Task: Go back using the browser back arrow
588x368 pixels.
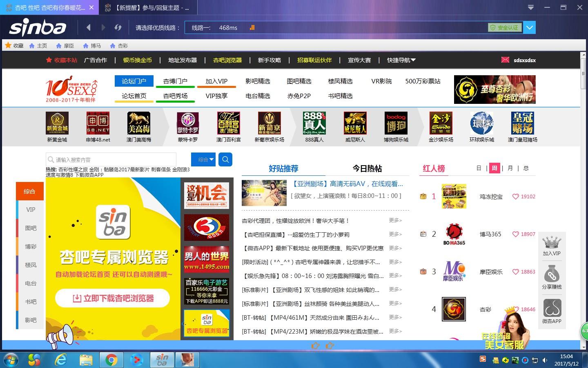Action: (x=88, y=27)
